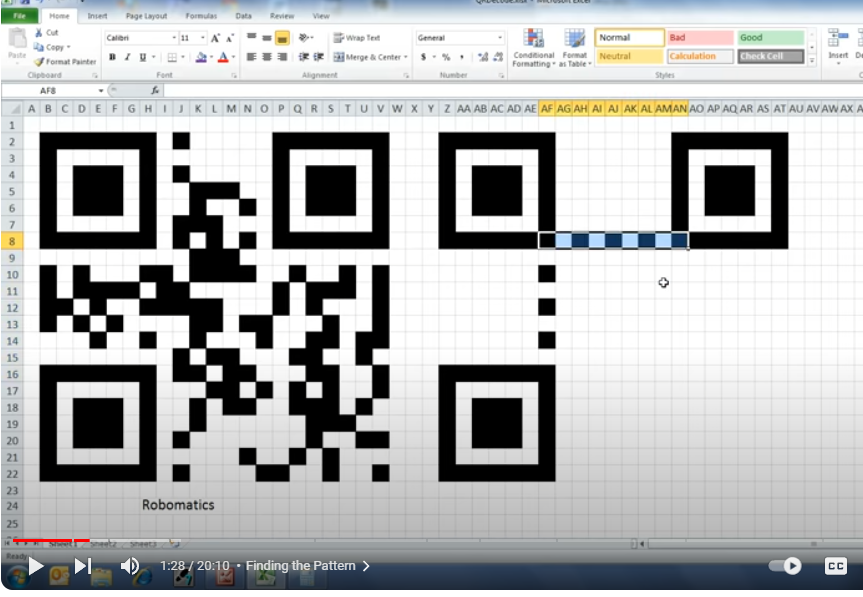The image size is (863, 597).
Task: Apply Comma Style format
Action: click(x=462, y=57)
